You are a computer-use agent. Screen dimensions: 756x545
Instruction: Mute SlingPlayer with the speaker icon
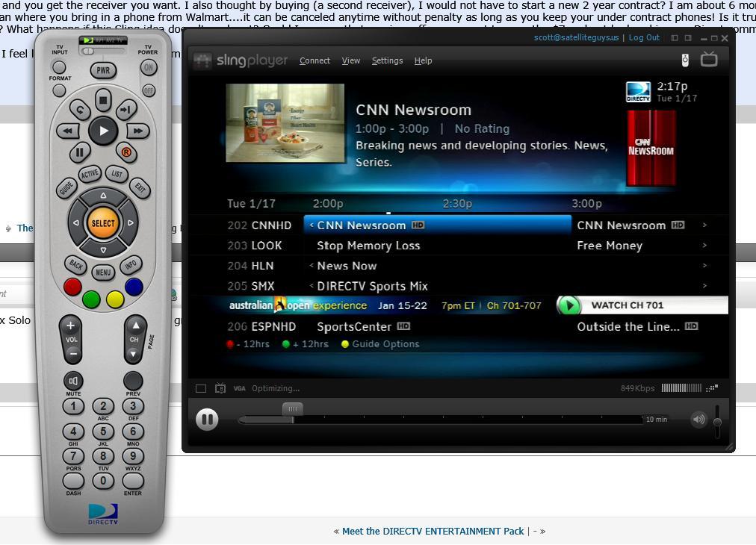[698, 420]
